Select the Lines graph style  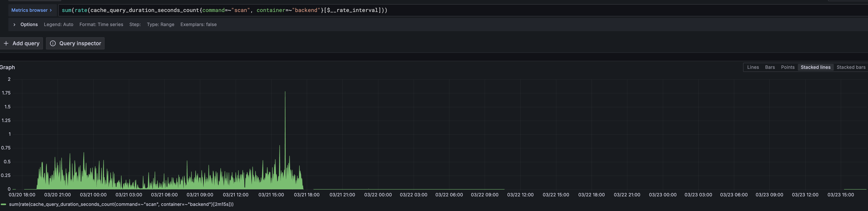(753, 67)
